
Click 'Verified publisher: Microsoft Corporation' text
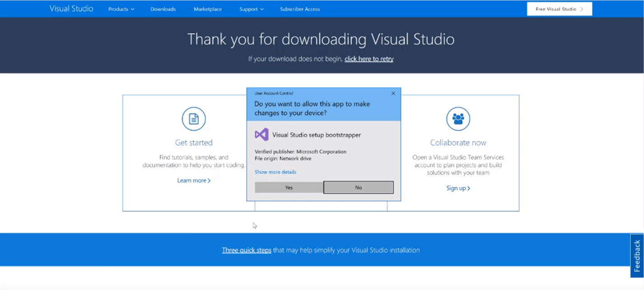pyautogui.click(x=300, y=152)
